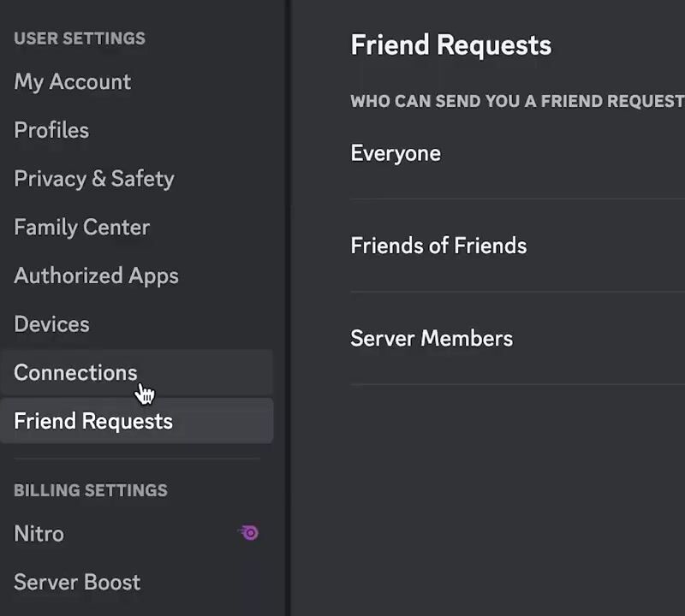Click sidebar divider above Billing Settings

[137, 459]
